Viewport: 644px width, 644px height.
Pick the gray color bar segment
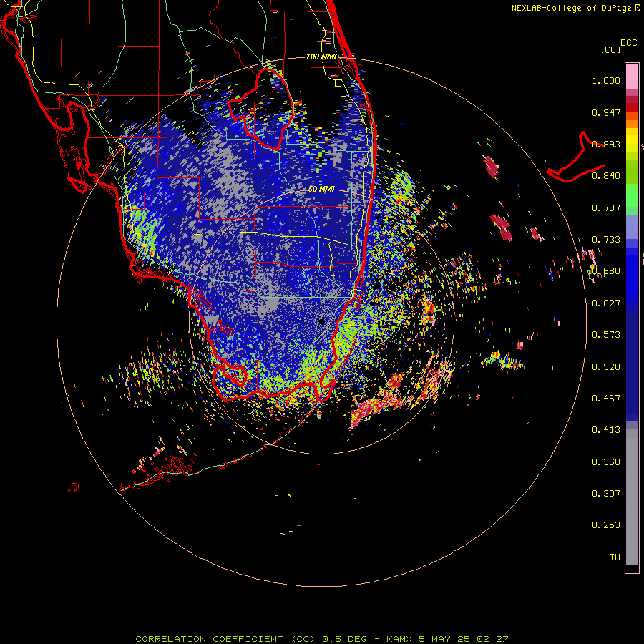(632, 497)
